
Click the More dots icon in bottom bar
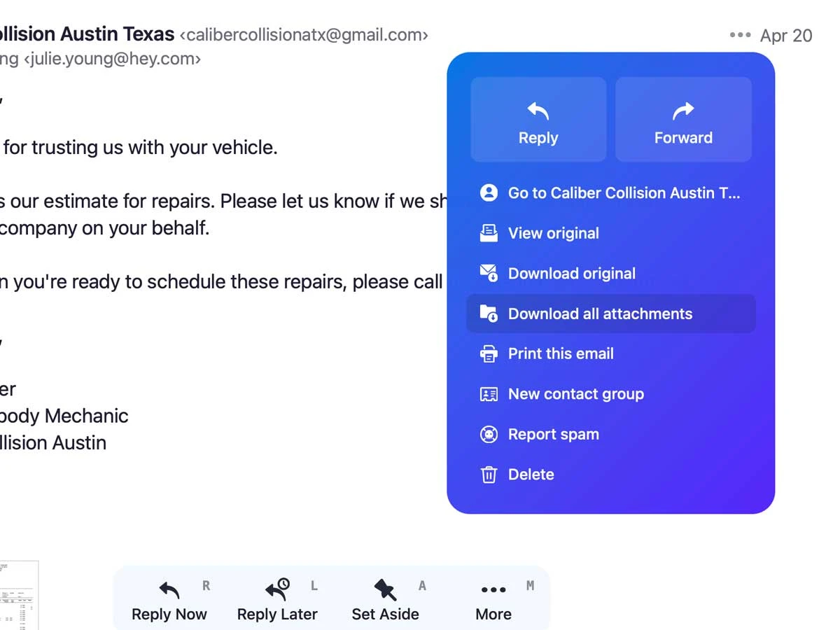(x=493, y=590)
